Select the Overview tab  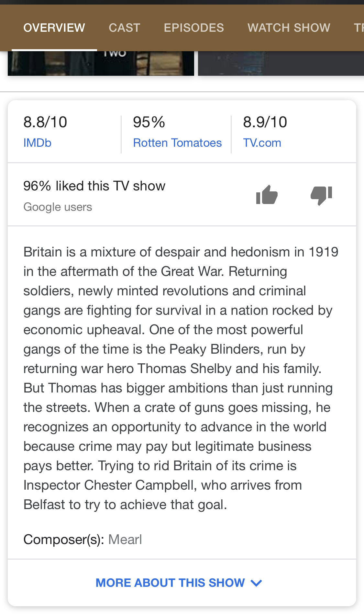(54, 28)
